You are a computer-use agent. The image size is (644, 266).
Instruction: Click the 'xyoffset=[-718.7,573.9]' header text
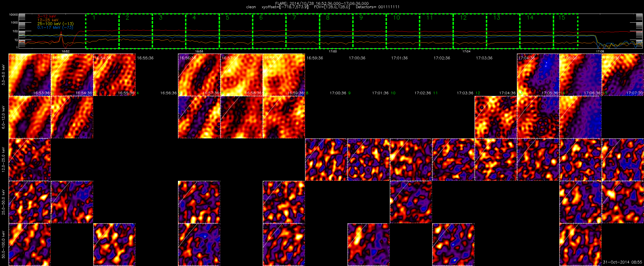(x=285, y=7)
